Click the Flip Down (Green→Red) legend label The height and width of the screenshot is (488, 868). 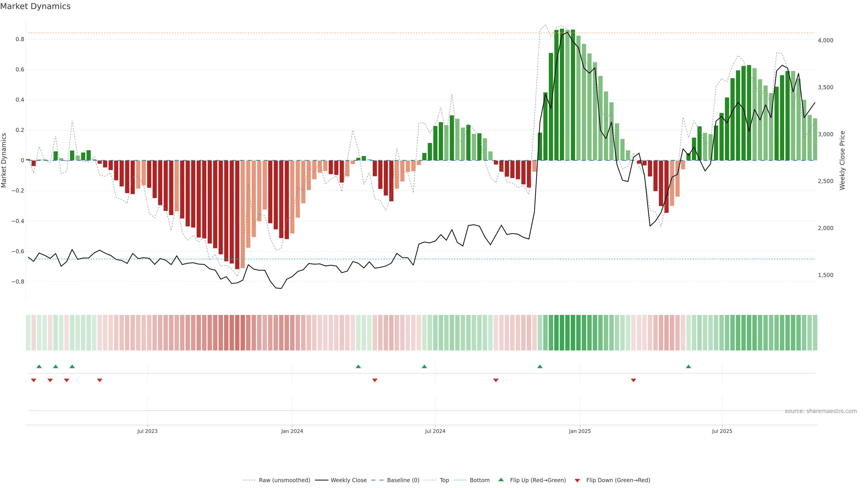(618, 480)
